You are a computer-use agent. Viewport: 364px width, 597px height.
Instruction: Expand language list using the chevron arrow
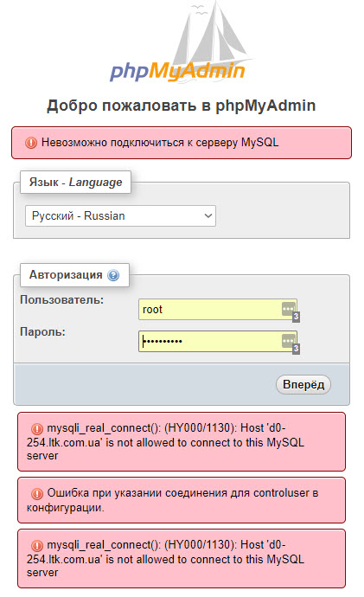click(x=208, y=216)
